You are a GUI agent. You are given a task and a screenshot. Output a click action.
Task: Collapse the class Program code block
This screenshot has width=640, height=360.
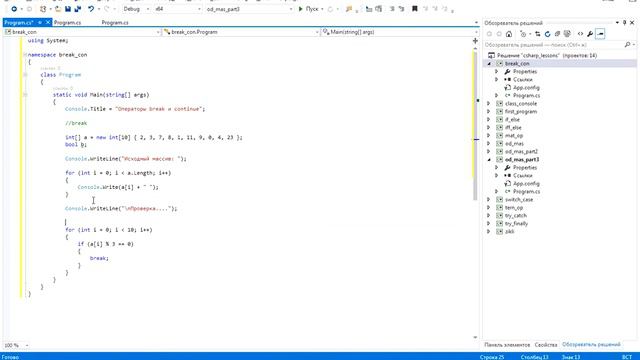[25, 75]
